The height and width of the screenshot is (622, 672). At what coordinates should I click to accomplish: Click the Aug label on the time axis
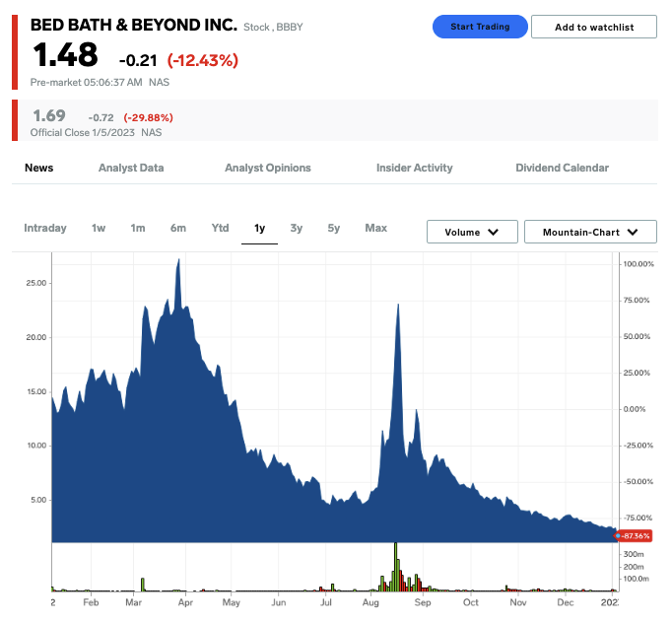pyautogui.click(x=370, y=602)
